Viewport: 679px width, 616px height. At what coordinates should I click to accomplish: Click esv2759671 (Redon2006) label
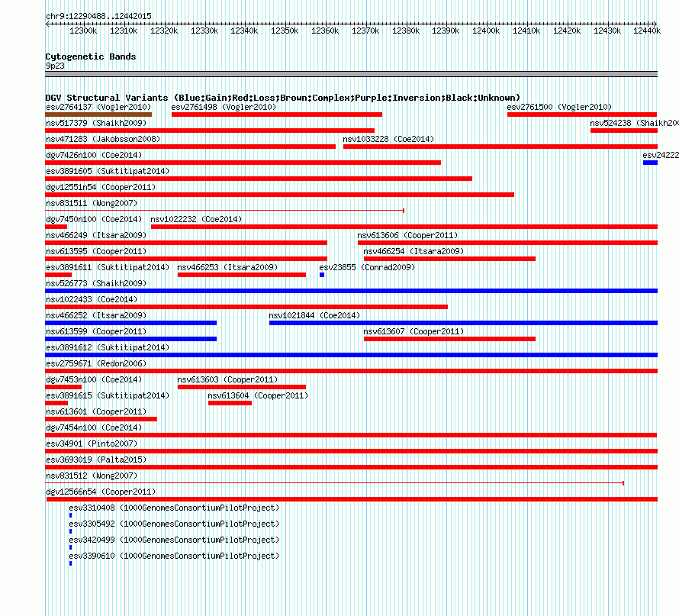[96, 363]
